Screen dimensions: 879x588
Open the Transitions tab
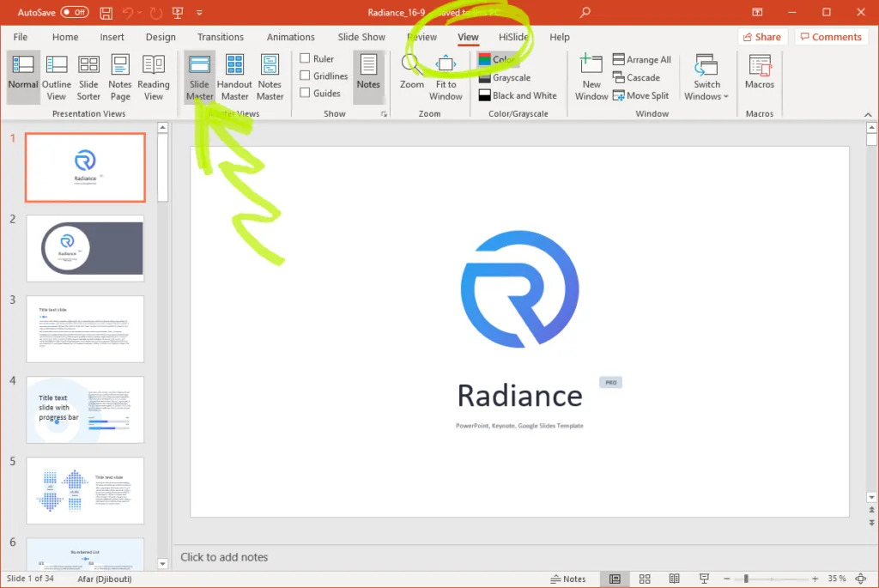pos(221,37)
